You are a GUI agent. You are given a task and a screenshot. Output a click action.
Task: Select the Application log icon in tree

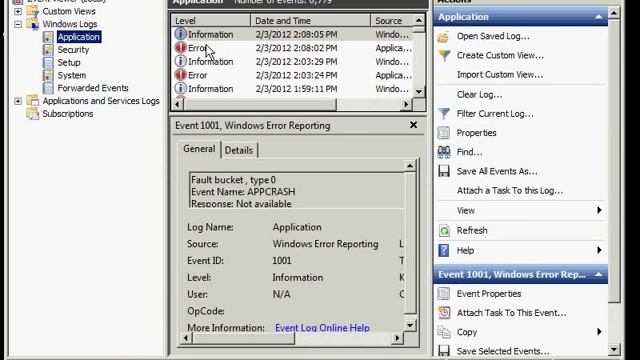[48, 37]
